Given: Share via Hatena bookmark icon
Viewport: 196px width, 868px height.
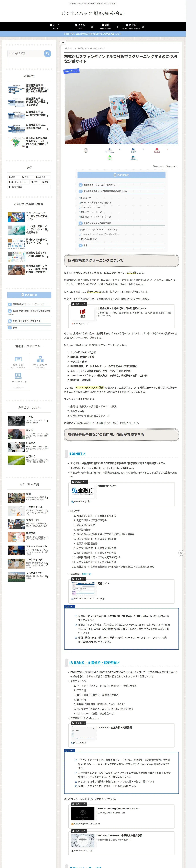Looking at the screenshot, I should tap(133, 150).
